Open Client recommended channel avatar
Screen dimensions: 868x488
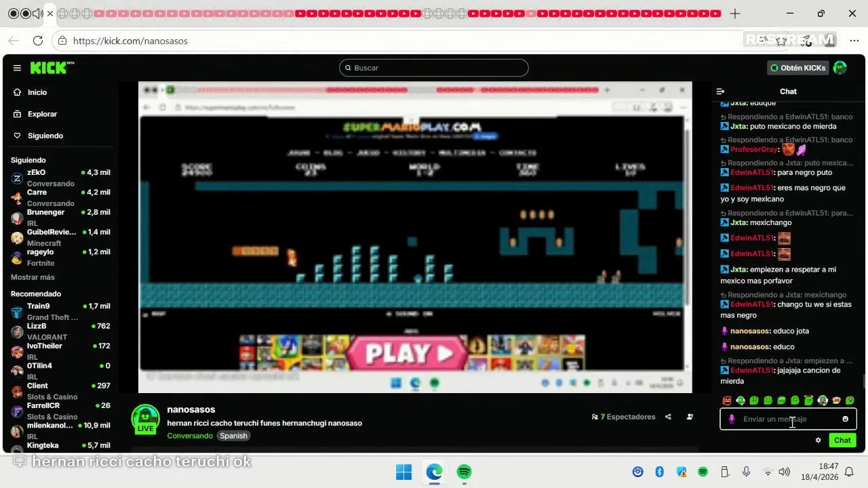tap(17, 391)
